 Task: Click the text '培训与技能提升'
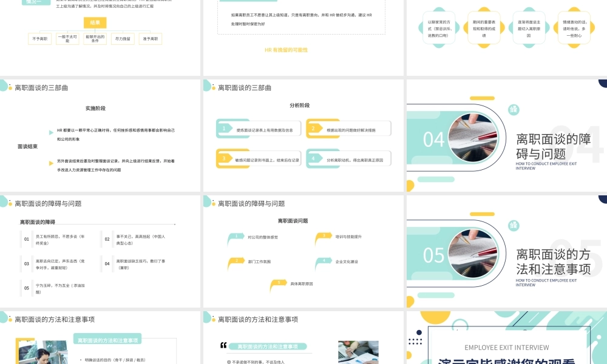tap(348, 237)
